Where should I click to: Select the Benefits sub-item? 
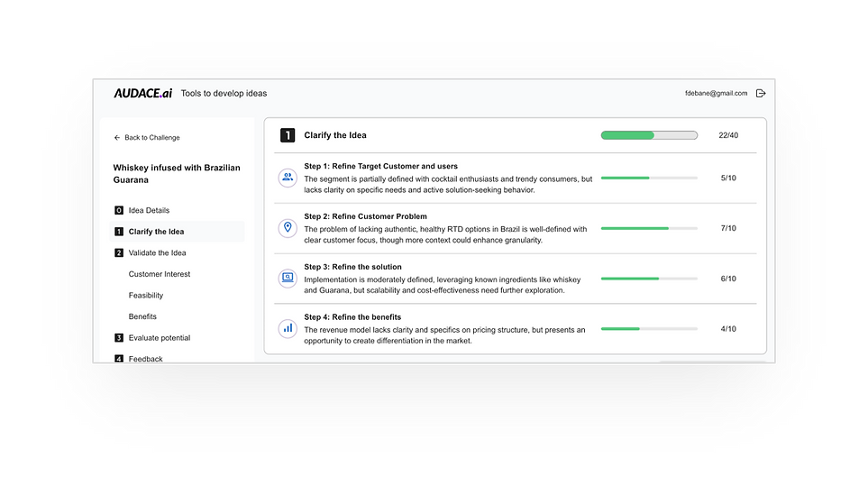pyautogui.click(x=142, y=316)
